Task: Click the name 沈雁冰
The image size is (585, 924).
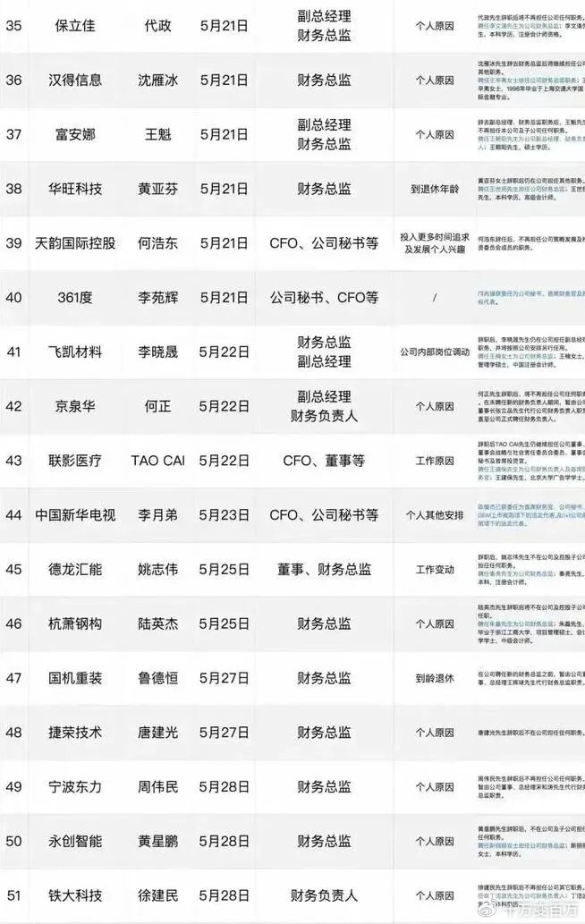Action: [x=158, y=81]
